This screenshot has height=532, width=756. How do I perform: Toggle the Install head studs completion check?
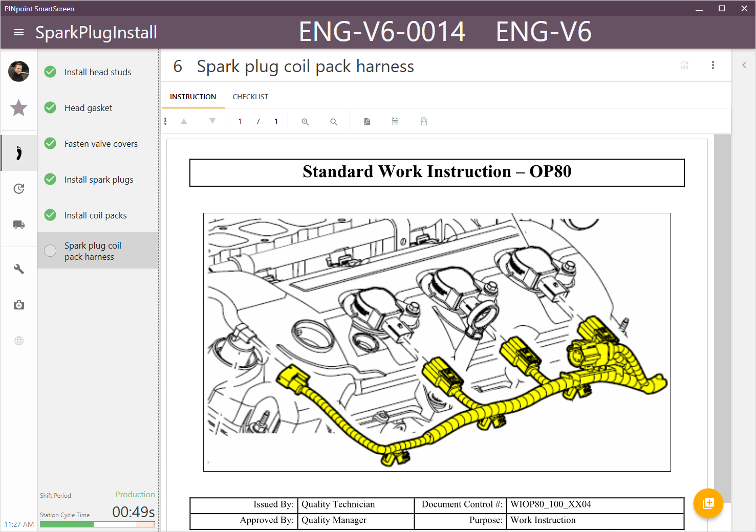[50, 72]
